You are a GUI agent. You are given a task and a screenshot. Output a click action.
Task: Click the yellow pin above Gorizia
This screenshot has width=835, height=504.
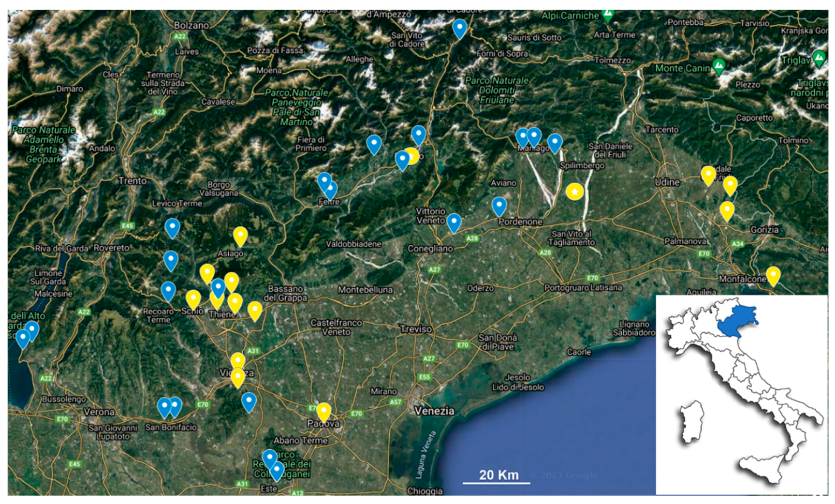point(727,210)
